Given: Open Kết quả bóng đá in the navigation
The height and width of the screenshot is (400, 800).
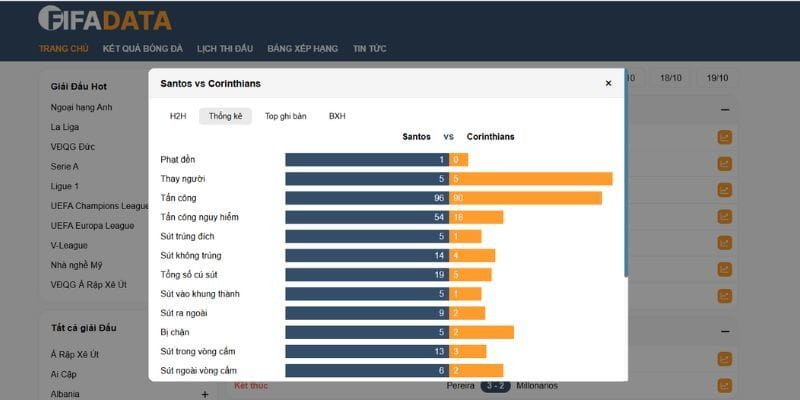Looking at the screenshot, I should 142,49.
